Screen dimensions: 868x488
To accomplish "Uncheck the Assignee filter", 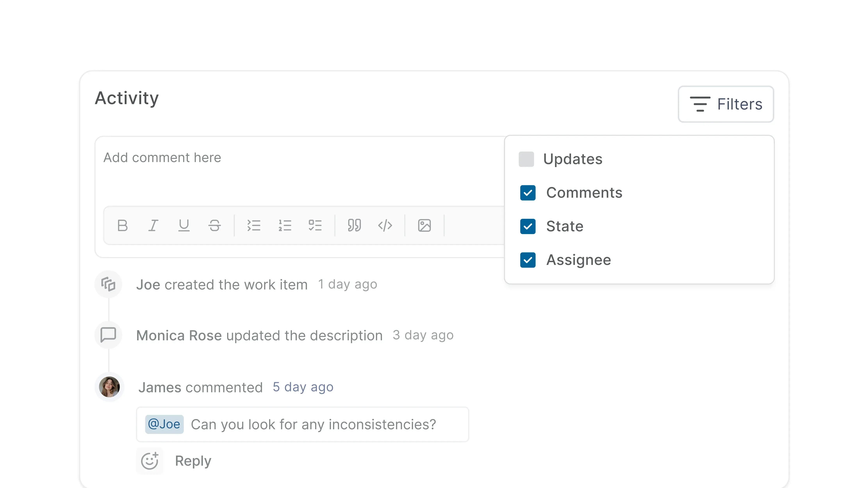I will click(527, 260).
